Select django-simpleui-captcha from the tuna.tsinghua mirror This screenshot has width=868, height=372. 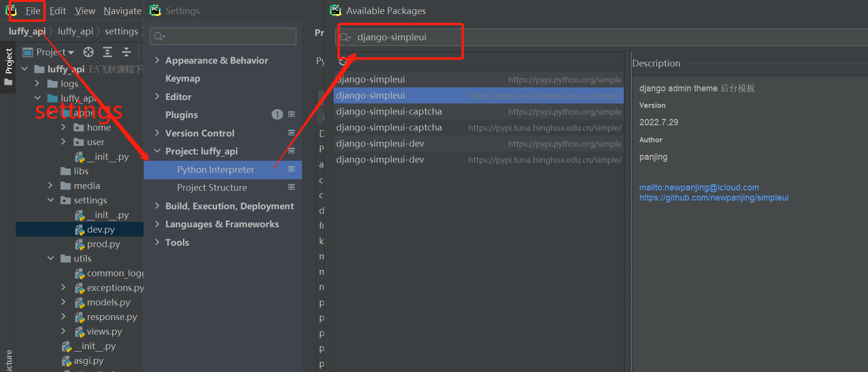(x=478, y=128)
